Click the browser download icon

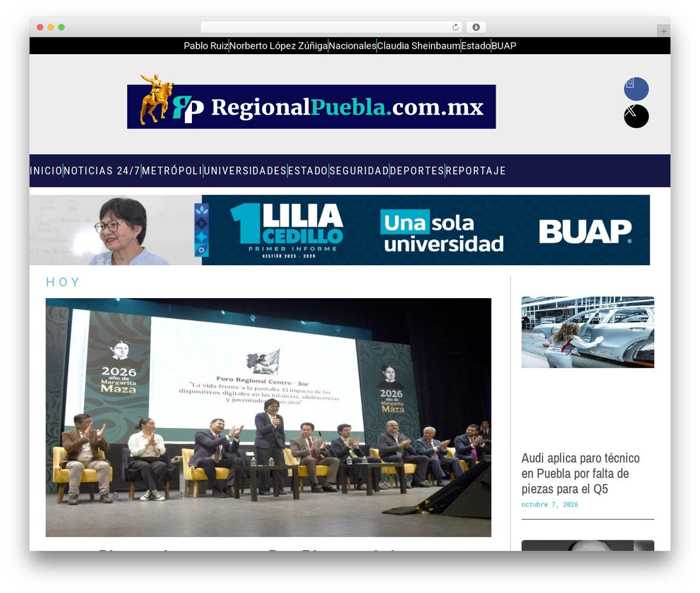476,27
